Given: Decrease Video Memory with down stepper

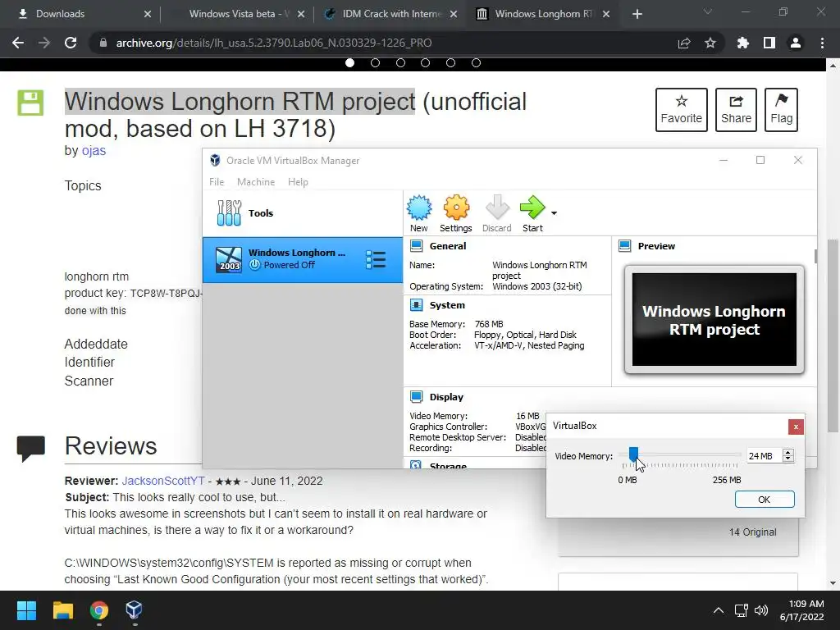Looking at the screenshot, I should [787, 459].
